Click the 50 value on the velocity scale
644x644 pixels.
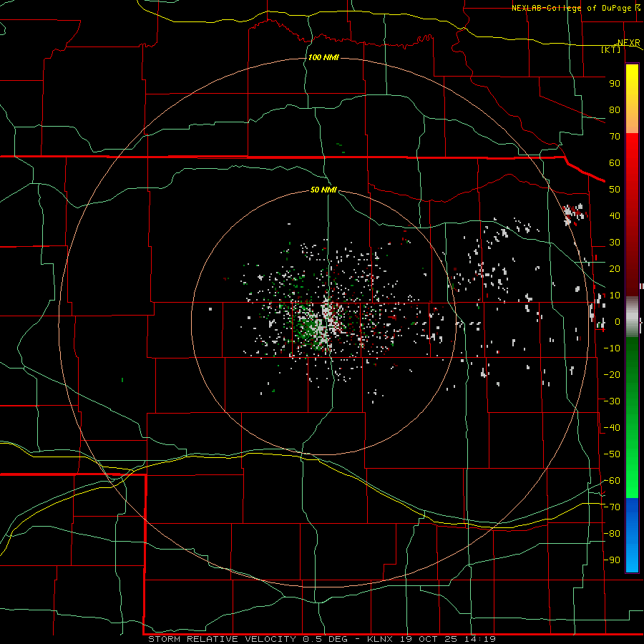615,190
